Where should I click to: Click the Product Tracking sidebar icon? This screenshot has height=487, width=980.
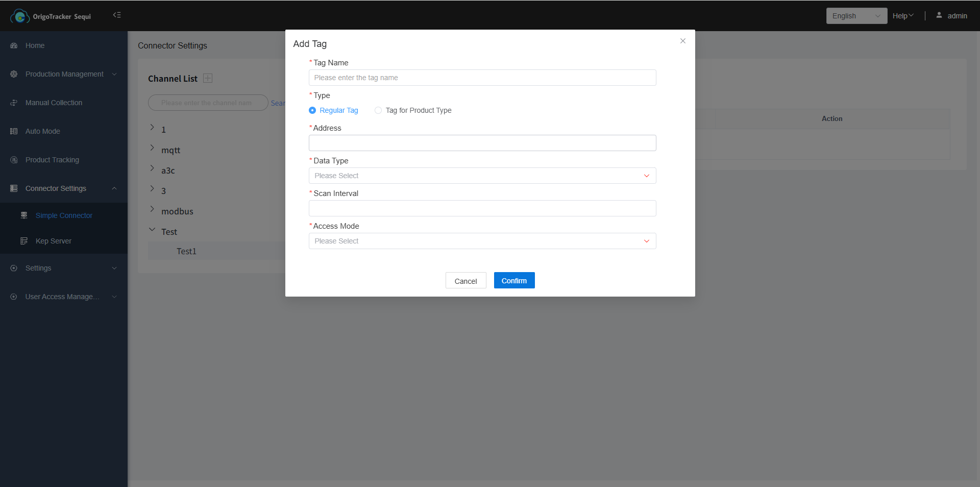point(14,160)
